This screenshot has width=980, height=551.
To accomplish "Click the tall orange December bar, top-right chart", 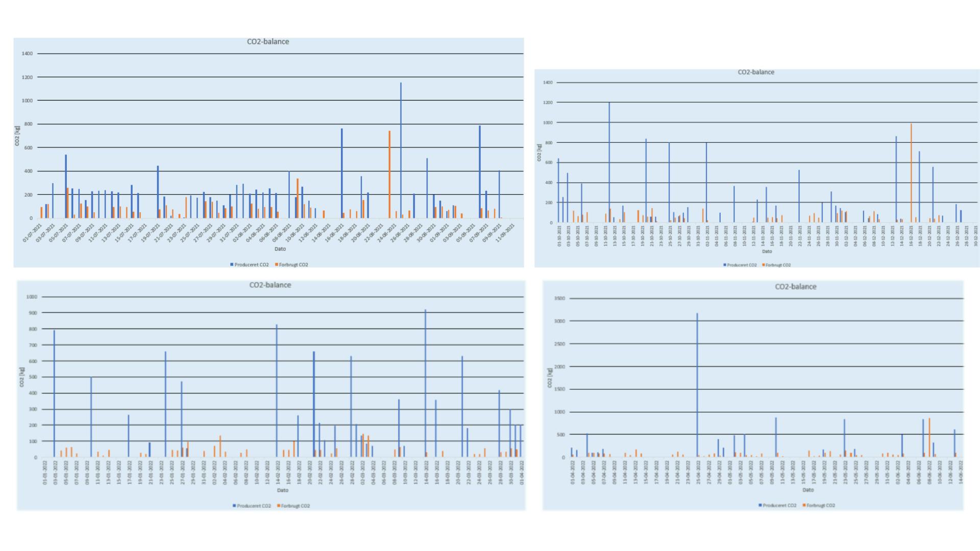I will [911, 173].
